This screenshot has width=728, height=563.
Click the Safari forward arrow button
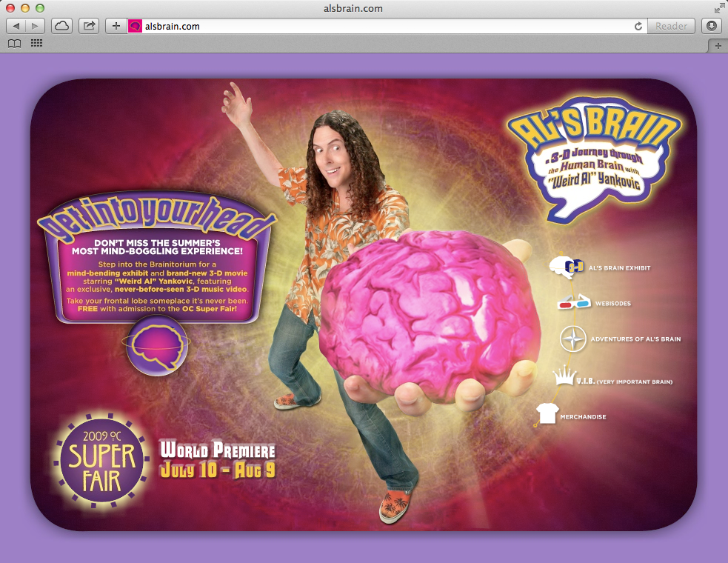36,26
